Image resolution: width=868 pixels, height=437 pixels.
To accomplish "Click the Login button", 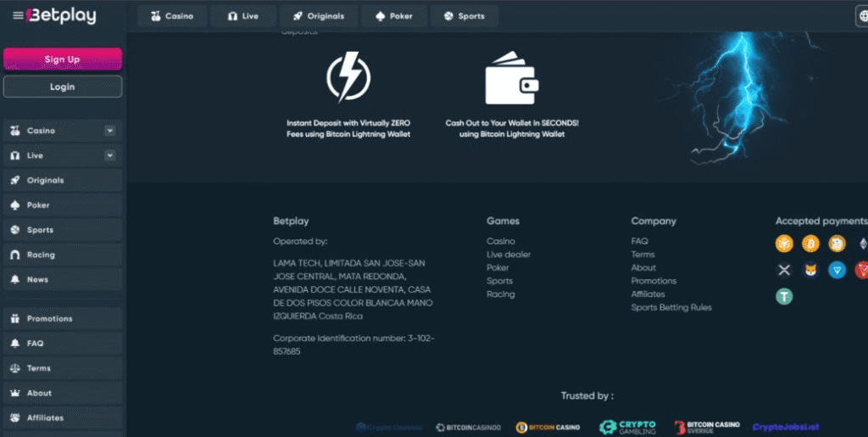I will pyautogui.click(x=62, y=87).
